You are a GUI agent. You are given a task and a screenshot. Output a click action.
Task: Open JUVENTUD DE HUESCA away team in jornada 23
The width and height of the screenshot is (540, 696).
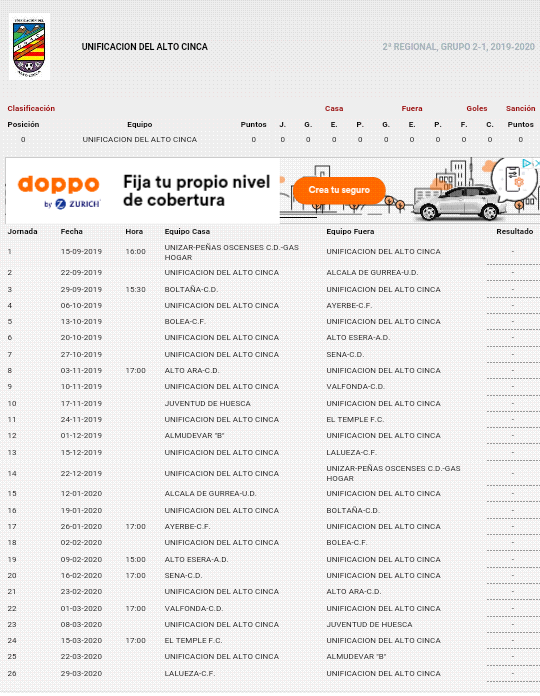[370, 625]
